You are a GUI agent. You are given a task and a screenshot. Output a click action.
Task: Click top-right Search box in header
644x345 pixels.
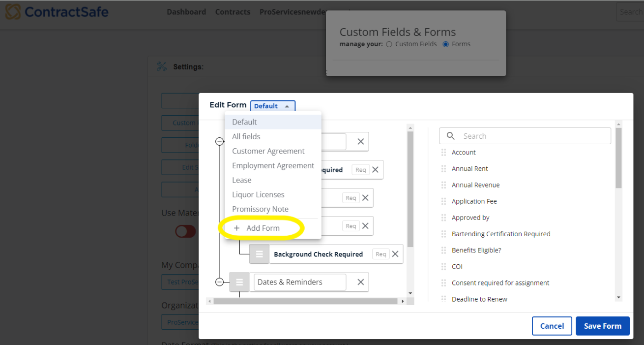point(630,12)
